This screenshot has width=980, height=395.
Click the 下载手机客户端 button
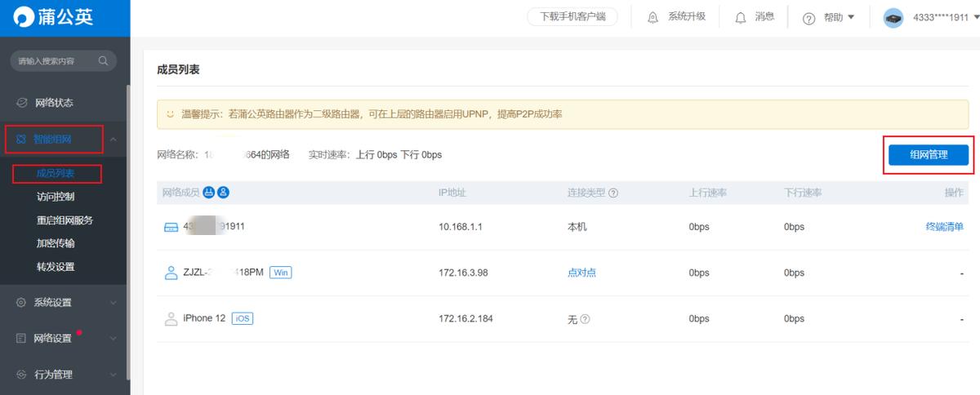click(x=572, y=17)
